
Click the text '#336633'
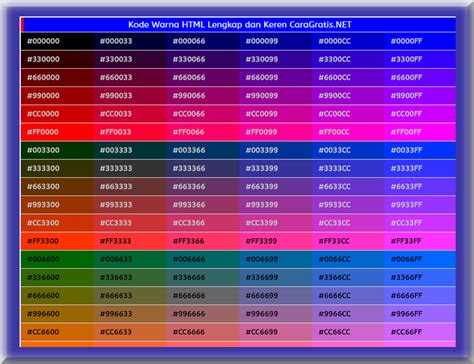pos(116,277)
